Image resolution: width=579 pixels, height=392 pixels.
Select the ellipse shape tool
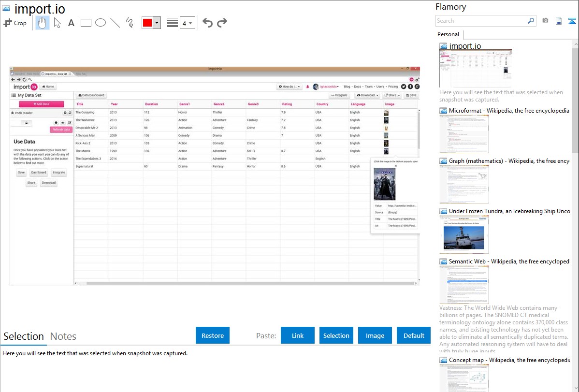pyautogui.click(x=101, y=23)
